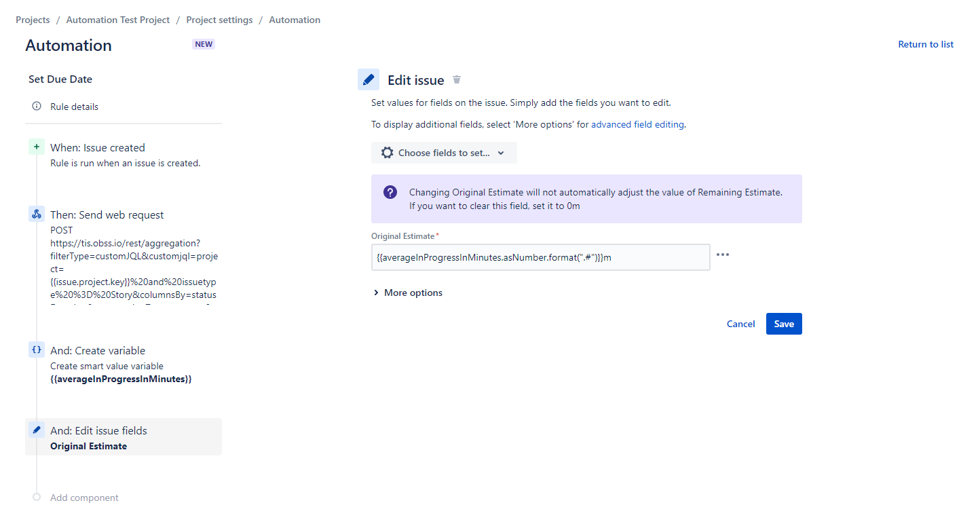Follow the Return to list link
The width and height of the screenshot is (980, 524).
click(x=926, y=44)
